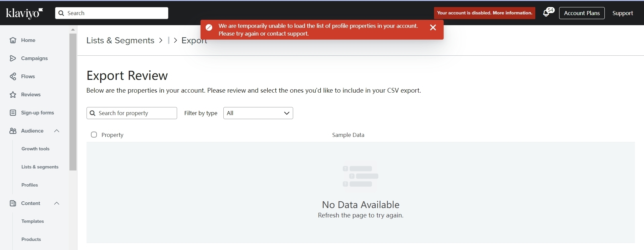
Task: Click the Account Plans button
Action: [582, 13]
